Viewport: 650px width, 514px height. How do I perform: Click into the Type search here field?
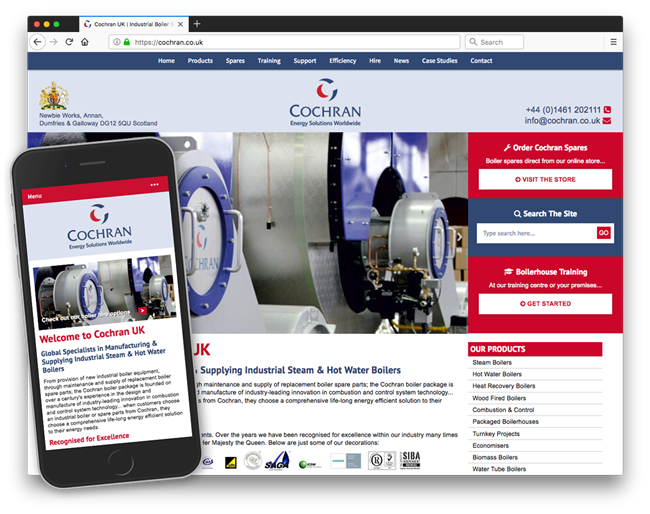click(x=536, y=233)
